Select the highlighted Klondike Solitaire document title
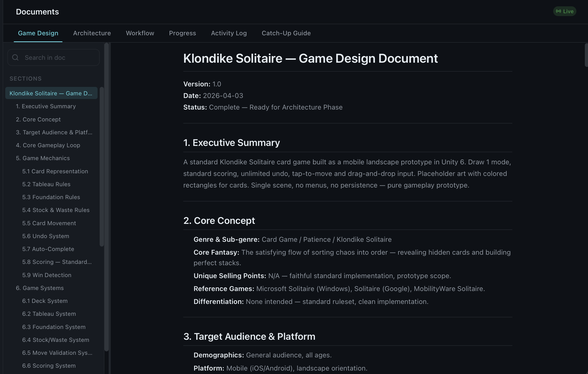Viewport: 588px width, 374px height. [51, 93]
